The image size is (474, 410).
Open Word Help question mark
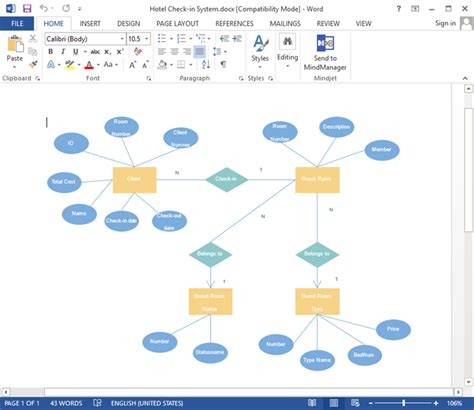click(399, 9)
